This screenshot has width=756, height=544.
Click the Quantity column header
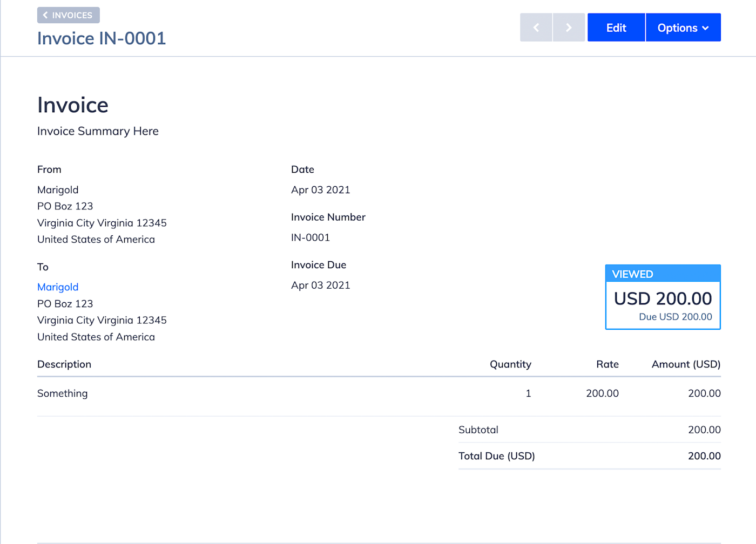click(x=510, y=364)
